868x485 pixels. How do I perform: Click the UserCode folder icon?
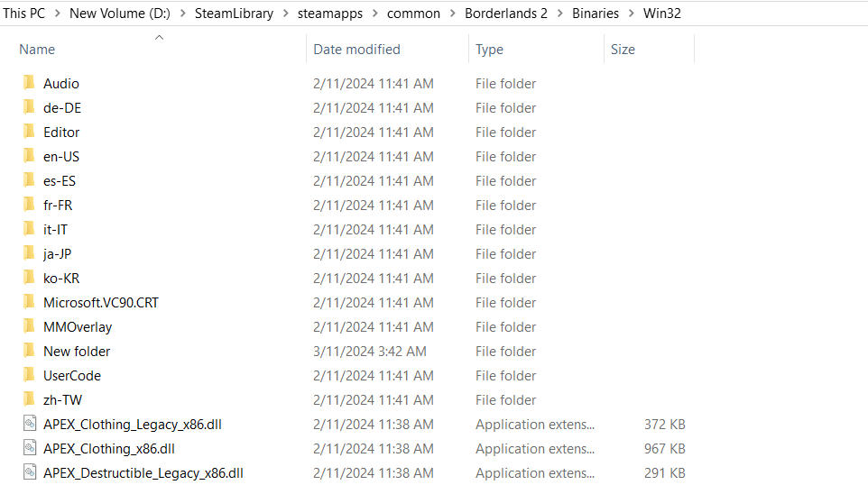[30, 375]
